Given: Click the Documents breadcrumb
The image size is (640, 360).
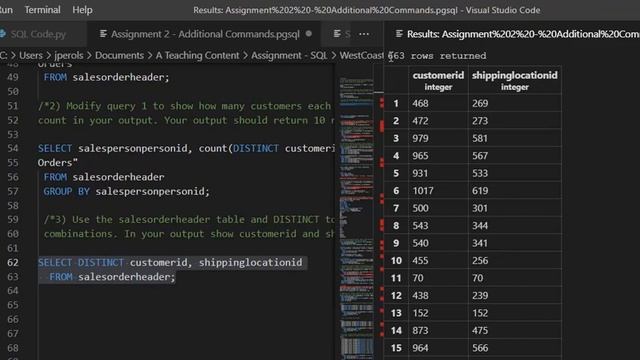Looking at the screenshot, I should [x=119, y=56].
